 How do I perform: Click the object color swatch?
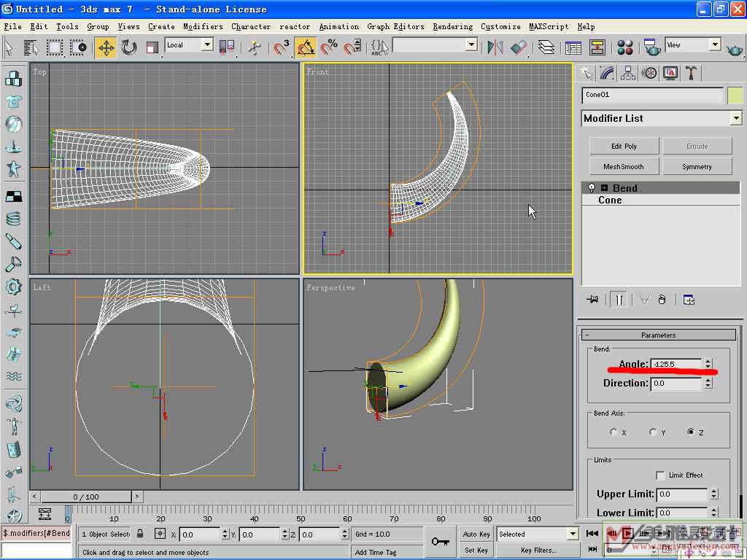tap(735, 96)
